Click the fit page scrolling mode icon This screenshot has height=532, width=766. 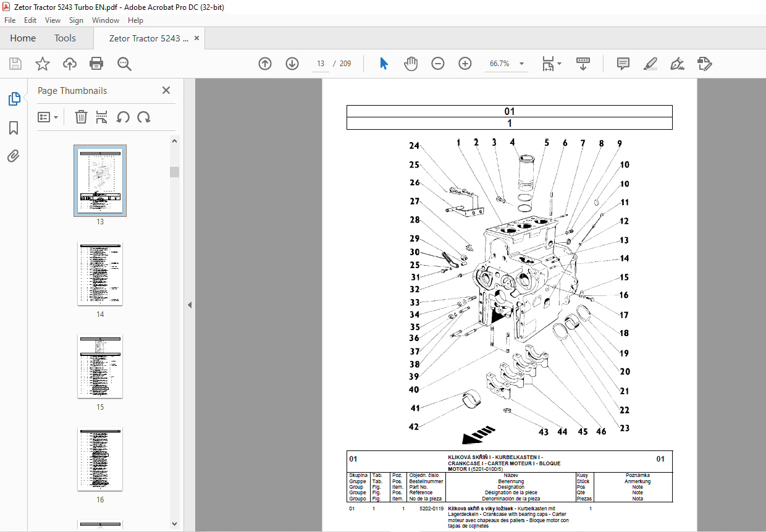pyautogui.click(x=548, y=64)
